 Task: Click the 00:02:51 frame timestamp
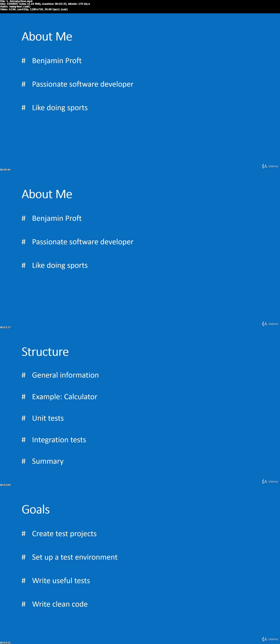coord(5,642)
